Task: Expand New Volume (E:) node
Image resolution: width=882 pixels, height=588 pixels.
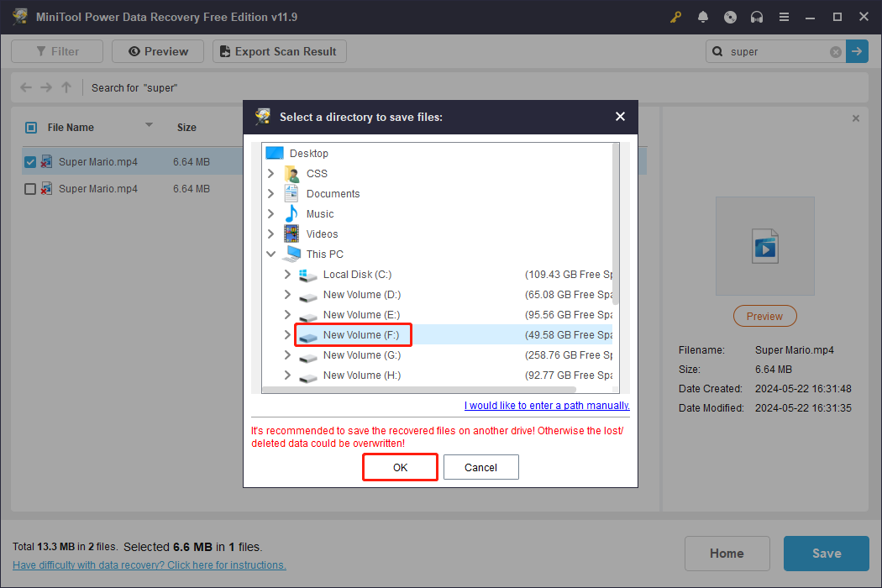Action: [x=287, y=314]
